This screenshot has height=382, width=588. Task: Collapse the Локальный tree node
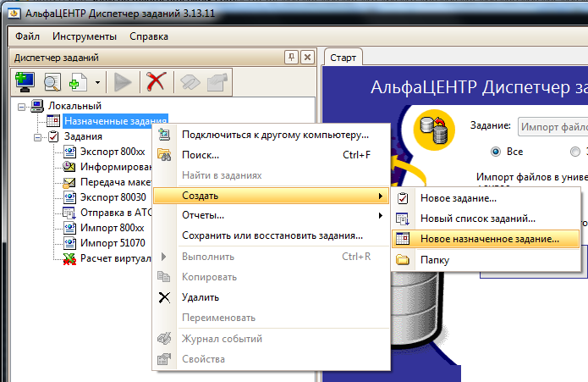(x=21, y=107)
